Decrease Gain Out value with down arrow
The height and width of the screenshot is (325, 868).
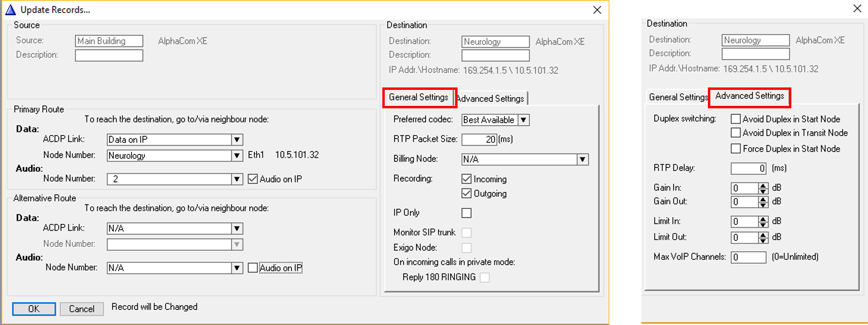click(x=763, y=205)
